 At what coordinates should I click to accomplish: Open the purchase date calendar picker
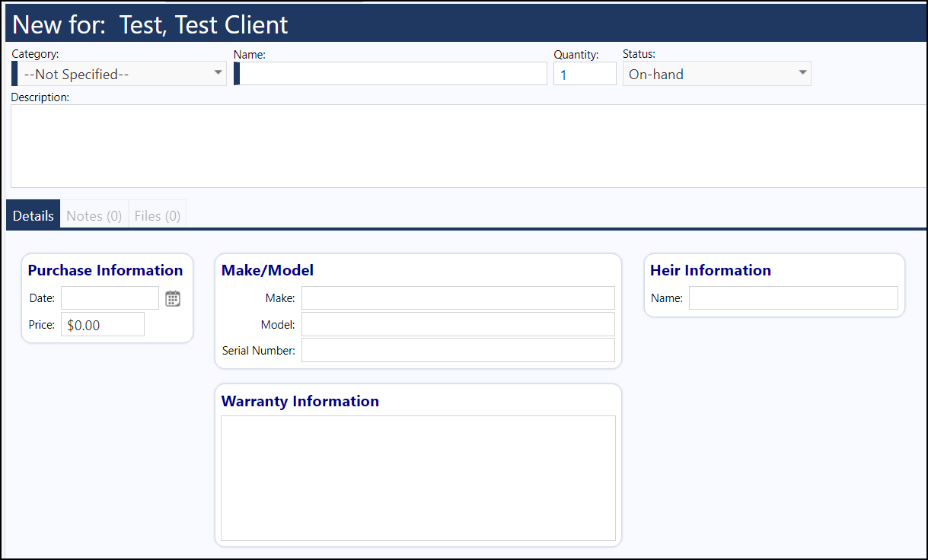coord(173,298)
